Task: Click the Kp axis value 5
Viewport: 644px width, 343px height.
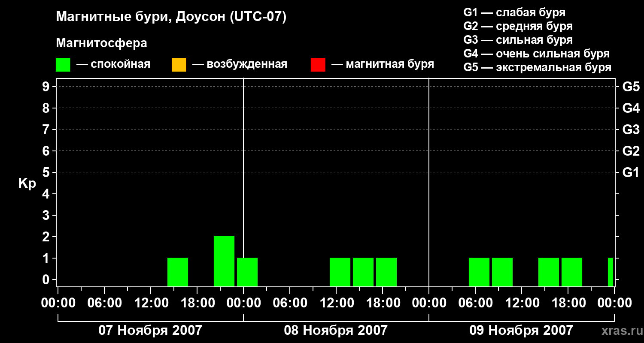Action: (x=47, y=172)
